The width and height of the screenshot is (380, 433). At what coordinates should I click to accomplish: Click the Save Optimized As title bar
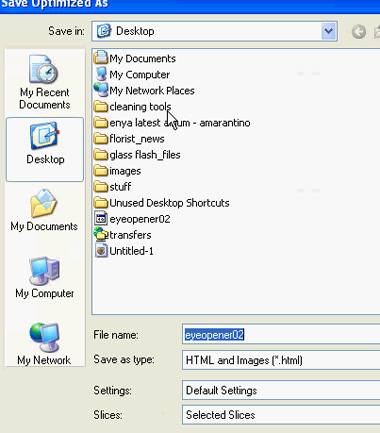(190, 6)
